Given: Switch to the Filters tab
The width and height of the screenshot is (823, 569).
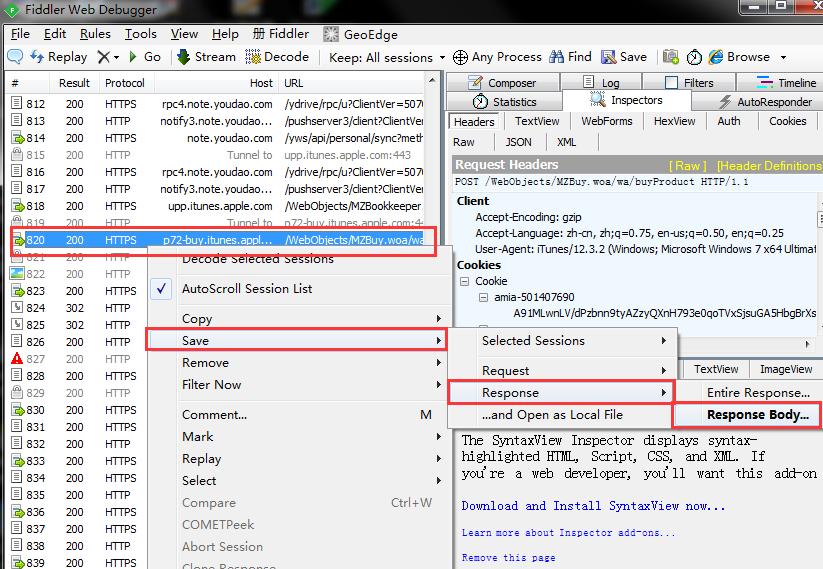Looking at the screenshot, I should 689,83.
